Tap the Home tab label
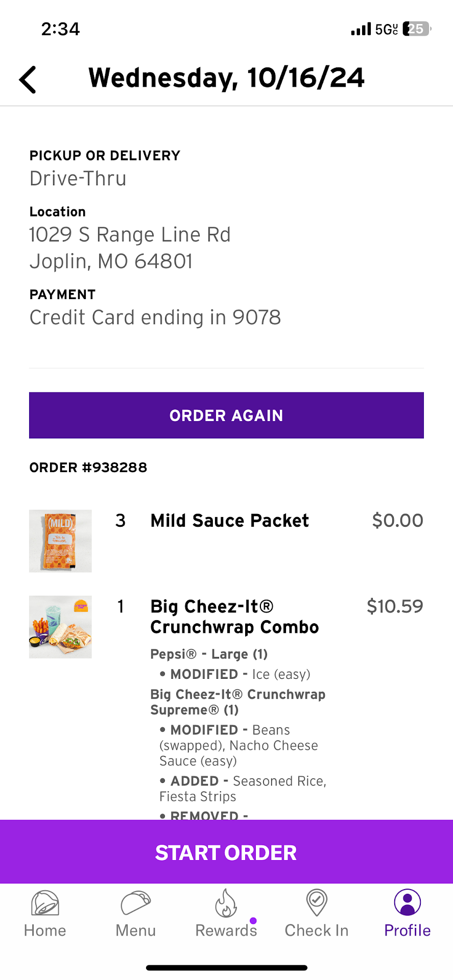Screen dimensions: 453x980 (45, 930)
